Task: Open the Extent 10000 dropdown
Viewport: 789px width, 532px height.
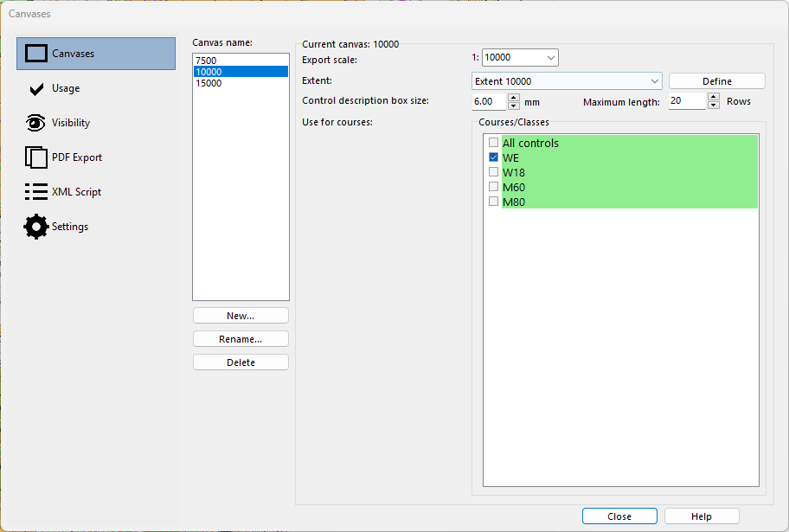Action: [567, 81]
